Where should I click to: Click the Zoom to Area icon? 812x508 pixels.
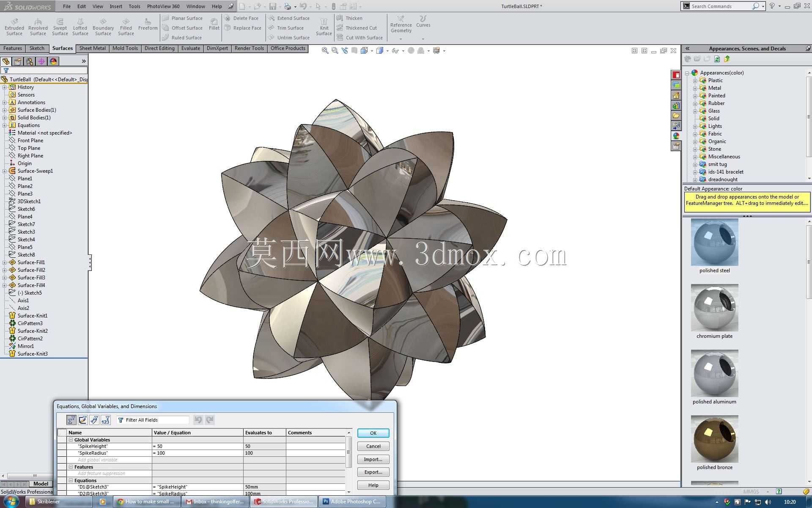click(x=335, y=50)
